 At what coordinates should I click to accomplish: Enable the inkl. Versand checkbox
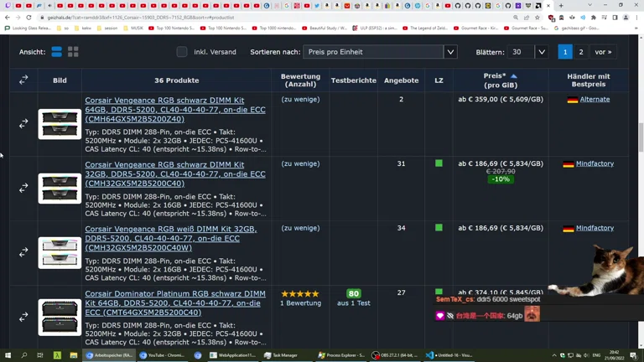point(182,52)
